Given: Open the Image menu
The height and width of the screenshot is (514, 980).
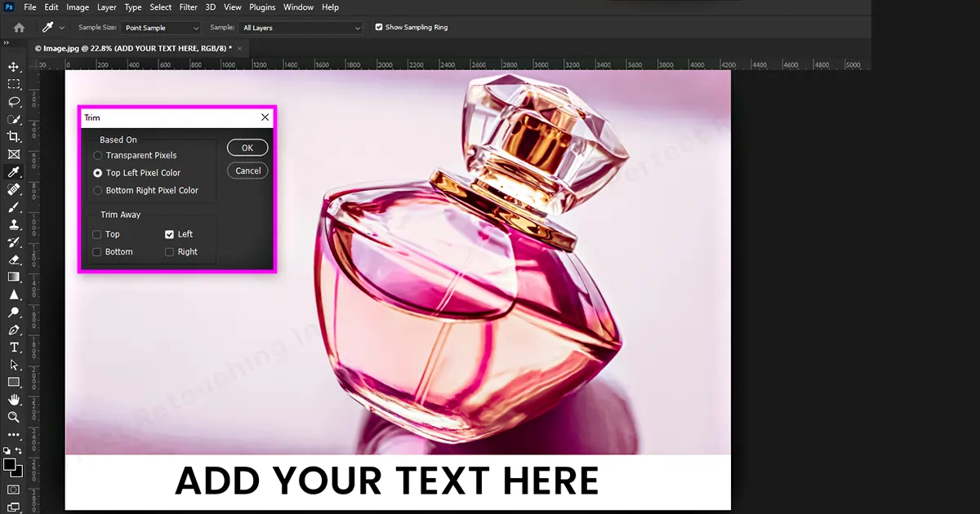Looking at the screenshot, I should [x=78, y=7].
